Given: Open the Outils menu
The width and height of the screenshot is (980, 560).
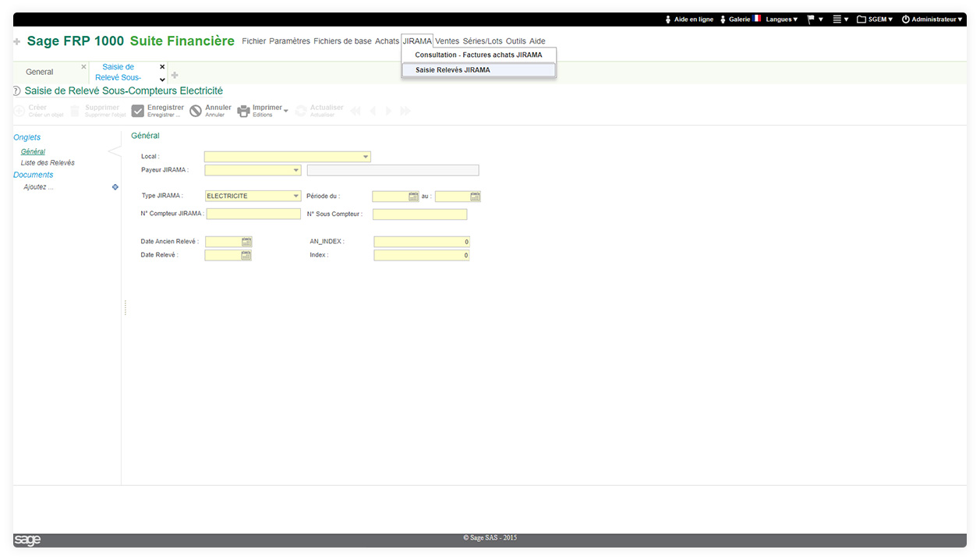Looking at the screenshot, I should coord(516,41).
